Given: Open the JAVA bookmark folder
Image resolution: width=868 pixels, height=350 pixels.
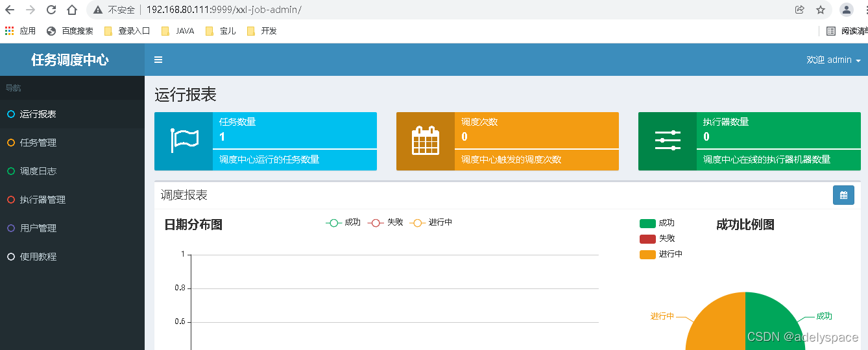Looking at the screenshot, I should (x=178, y=30).
